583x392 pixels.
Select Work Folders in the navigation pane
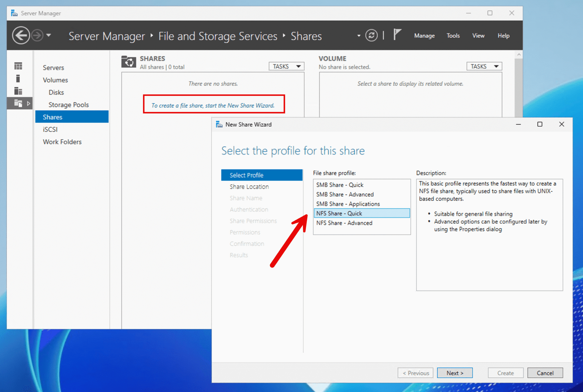(62, 142)
